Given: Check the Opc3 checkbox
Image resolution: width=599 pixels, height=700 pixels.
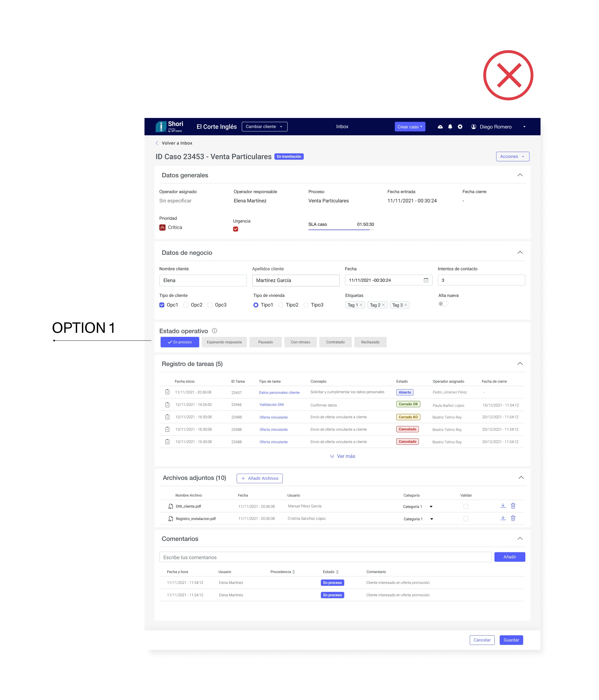Looking at the screenshot, I should pyautogui.click(x=210, y=305).
